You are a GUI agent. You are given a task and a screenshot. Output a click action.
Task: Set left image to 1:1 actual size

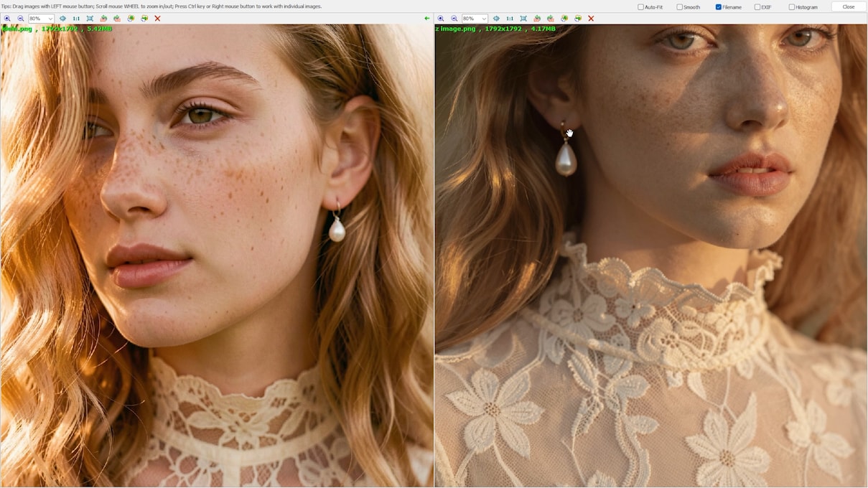[76, 19]
